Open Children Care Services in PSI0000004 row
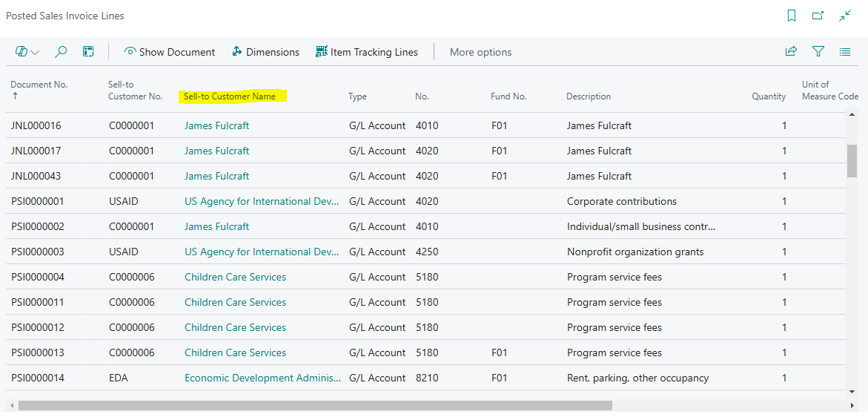This screenshot has height=420, width=868. [x=235, y=277]
